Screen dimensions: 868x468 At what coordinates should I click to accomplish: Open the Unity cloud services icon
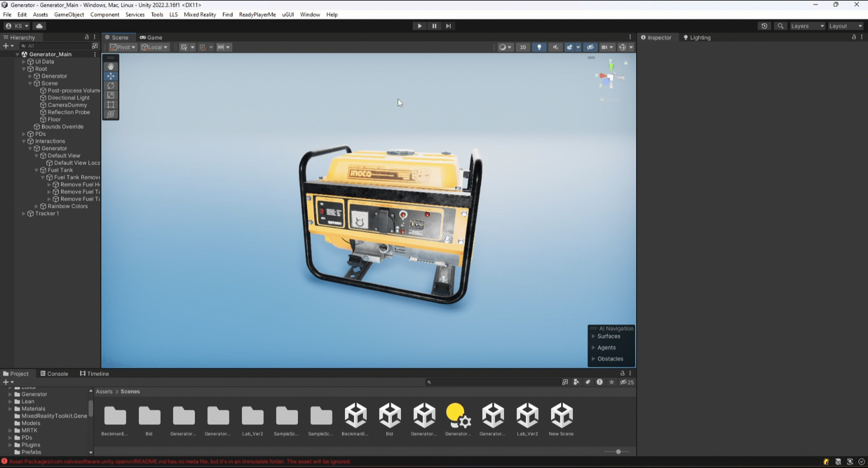[x=39, y=26]
